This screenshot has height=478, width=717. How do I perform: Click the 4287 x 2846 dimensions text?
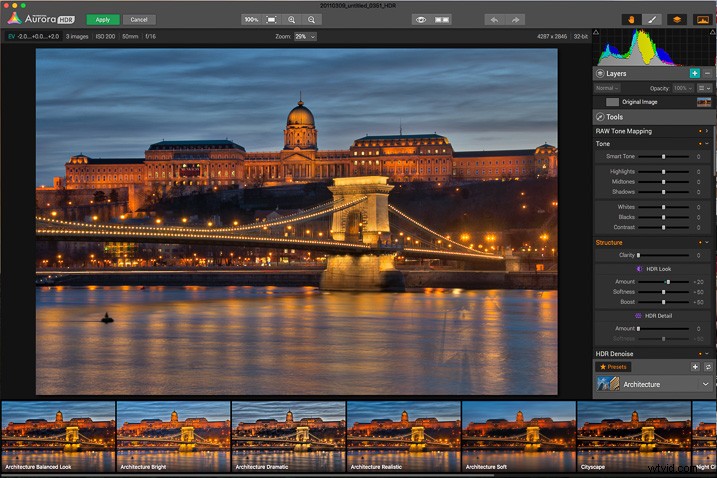coord(552,37)
